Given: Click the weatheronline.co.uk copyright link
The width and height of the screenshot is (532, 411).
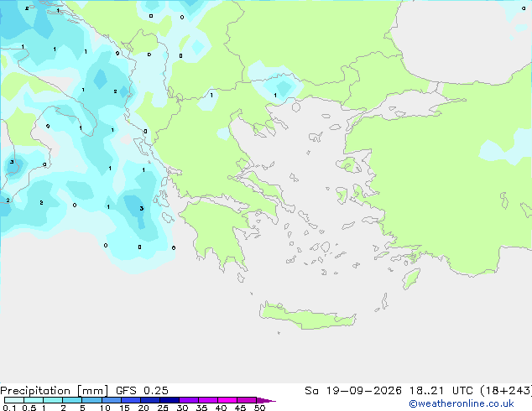Looking at the screenshot, I should pos(461,403).
